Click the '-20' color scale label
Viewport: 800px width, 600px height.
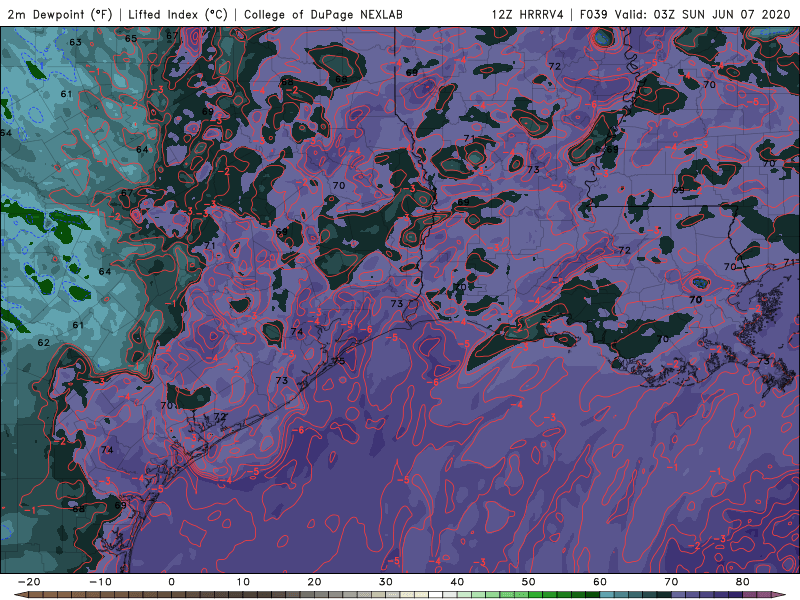(29, 582)
